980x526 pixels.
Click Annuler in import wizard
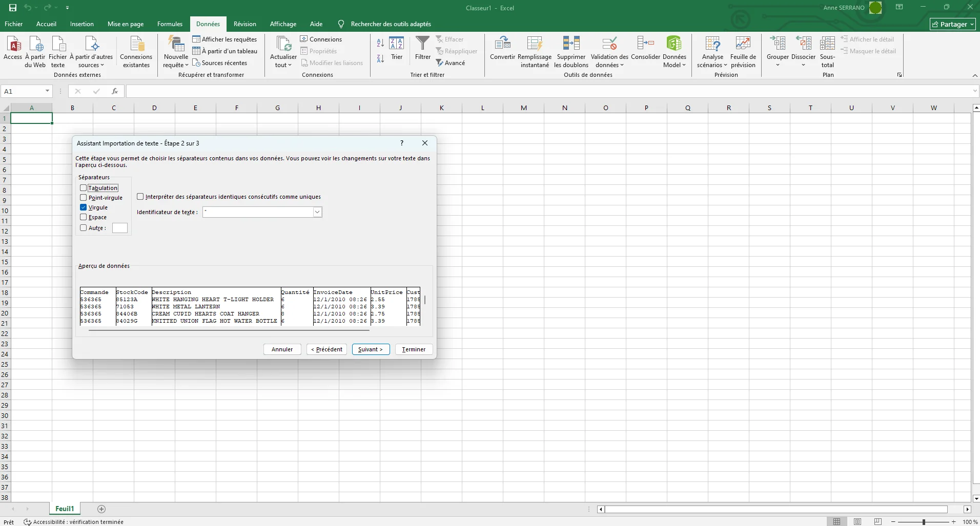pyautogui.click(x=282, y=349)
